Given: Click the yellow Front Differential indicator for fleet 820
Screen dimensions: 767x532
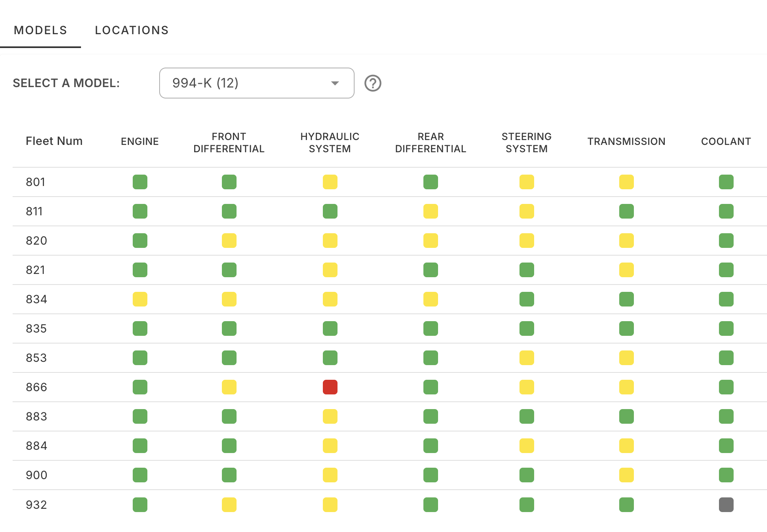Looking at the screenshot, I should point(230,241).
